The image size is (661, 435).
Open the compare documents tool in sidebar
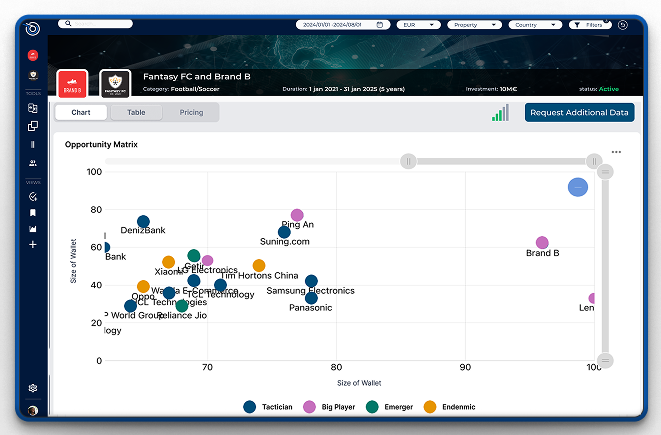click(33, 108)
